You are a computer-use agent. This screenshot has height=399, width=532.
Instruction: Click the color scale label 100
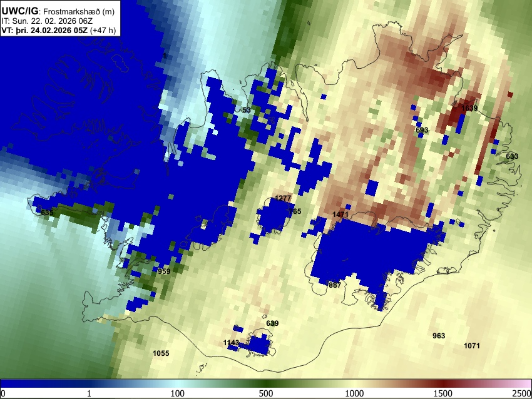tap(178, 393)
